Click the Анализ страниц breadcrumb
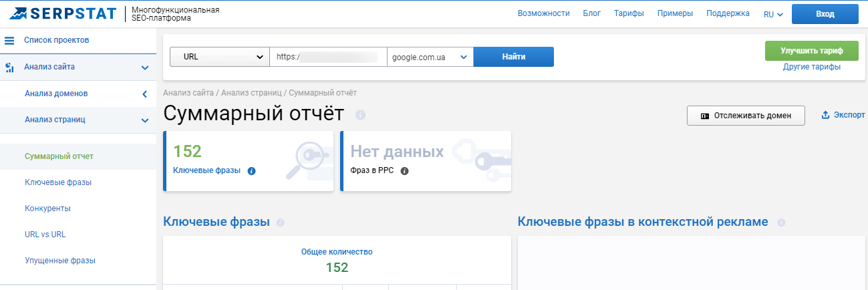The height and width of the screenshot is (290, 868). (251, 92)
